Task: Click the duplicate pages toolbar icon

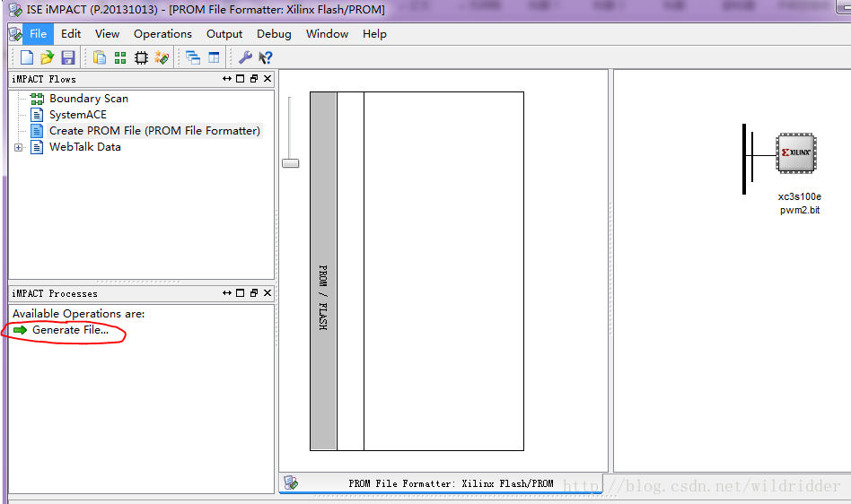Action: pyautogui.click(x=100, y=57)
